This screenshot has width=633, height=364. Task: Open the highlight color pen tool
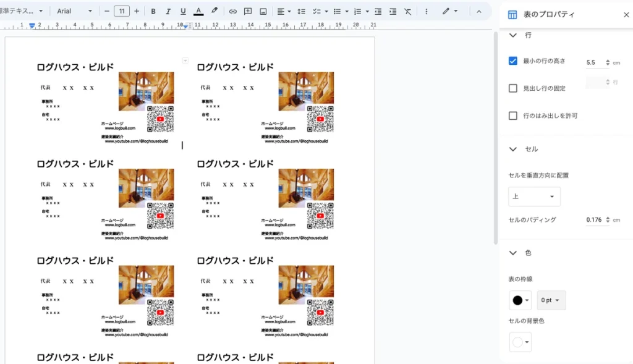215,11
